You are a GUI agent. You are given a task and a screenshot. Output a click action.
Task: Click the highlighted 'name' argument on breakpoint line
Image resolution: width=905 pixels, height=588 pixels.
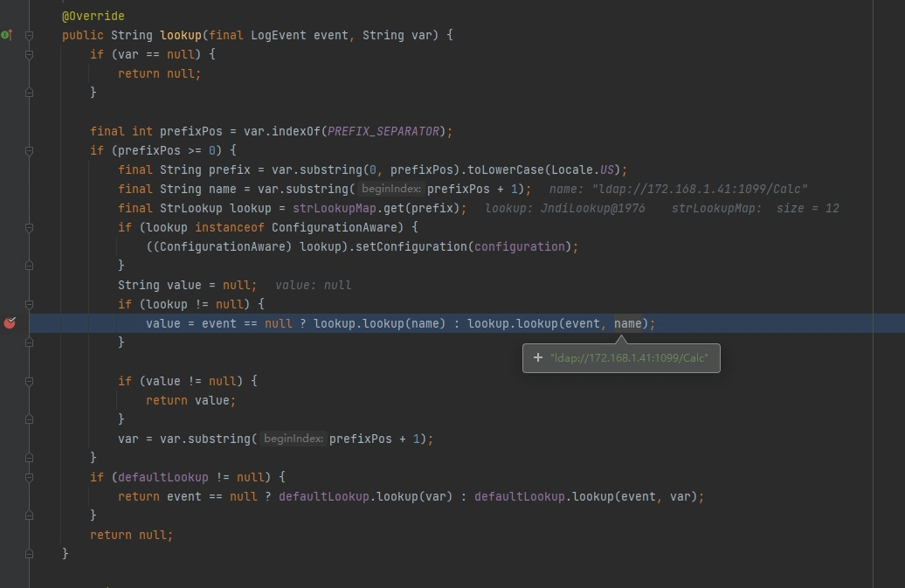coord(627,323)
